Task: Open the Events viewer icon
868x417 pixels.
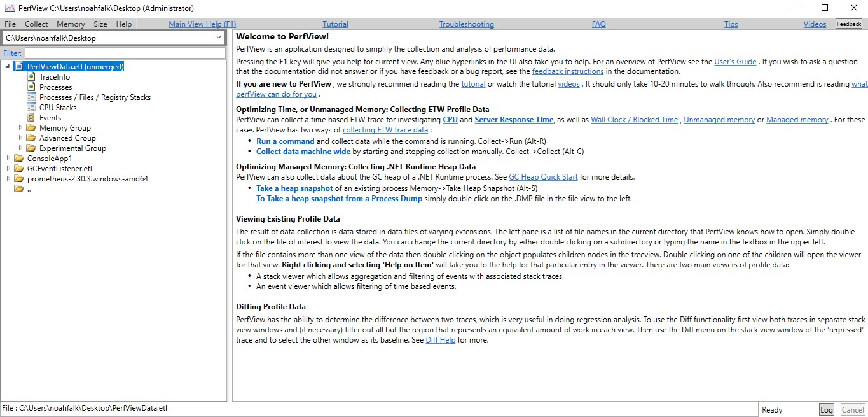Action: (31, 117)
